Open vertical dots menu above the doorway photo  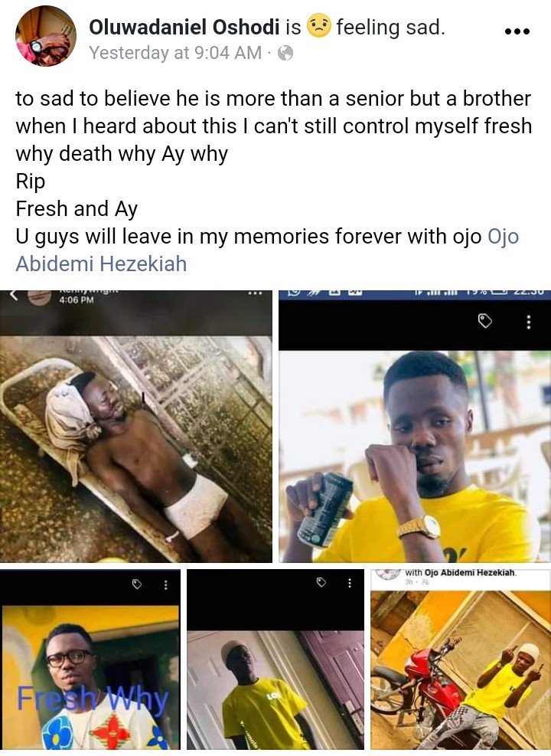click(350, 583)
